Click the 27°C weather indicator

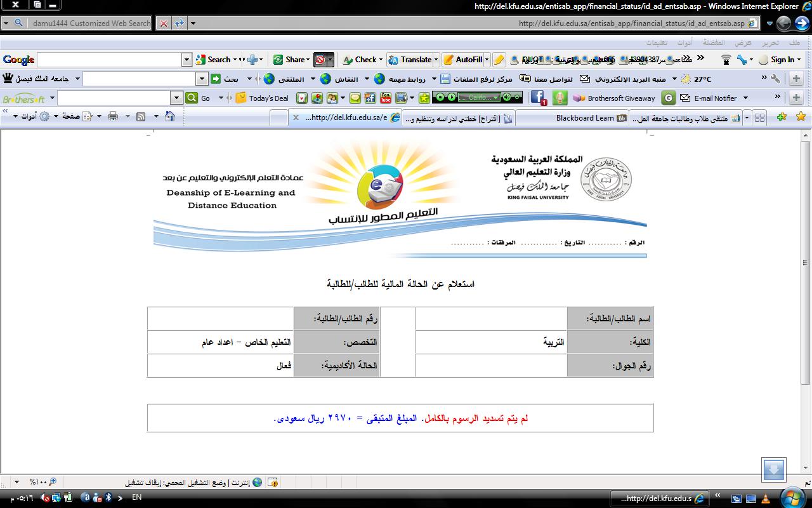point(696,79)
